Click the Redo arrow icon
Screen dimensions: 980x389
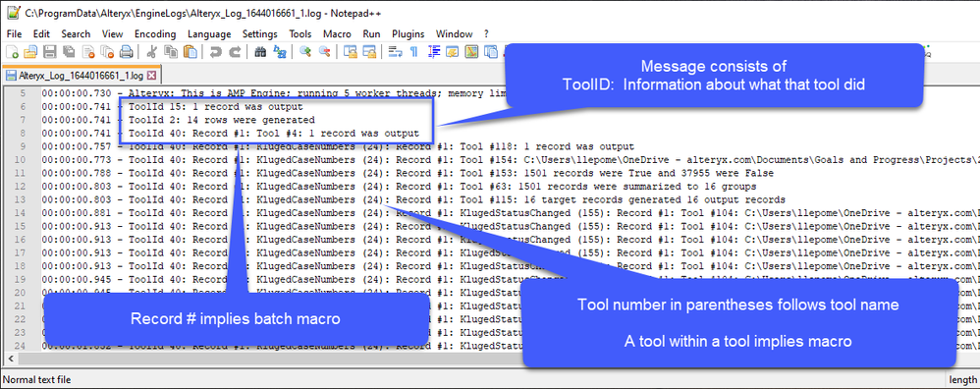click(235, 52)
